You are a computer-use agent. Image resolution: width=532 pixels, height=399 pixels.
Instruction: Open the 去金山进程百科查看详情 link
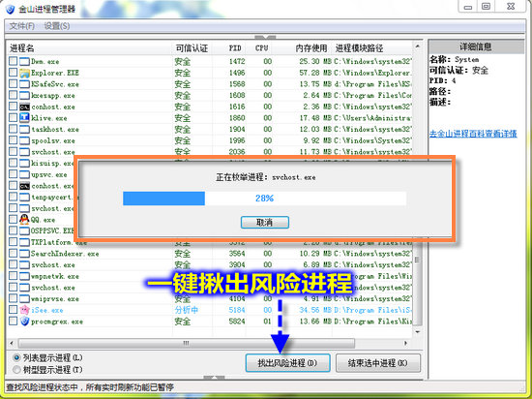pyautogui.click(x=473, y=134)
